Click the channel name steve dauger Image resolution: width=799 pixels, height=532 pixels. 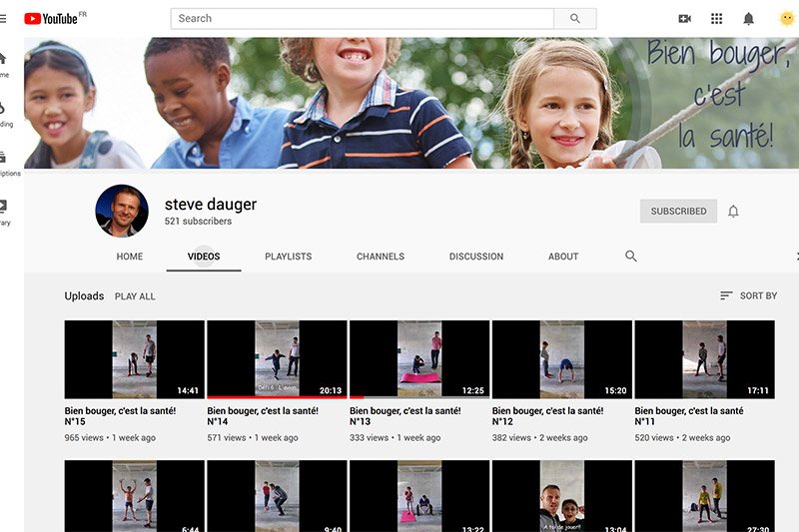pos(211,205)
